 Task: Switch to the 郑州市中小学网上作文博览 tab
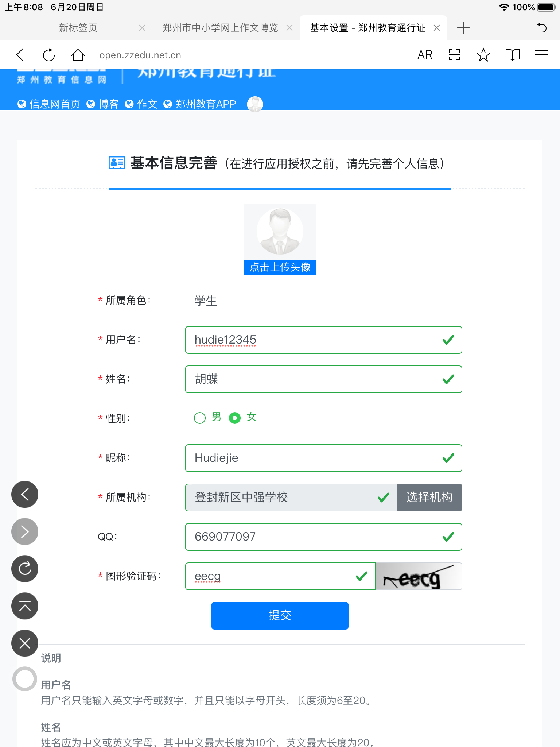click(x=220, y=28)
